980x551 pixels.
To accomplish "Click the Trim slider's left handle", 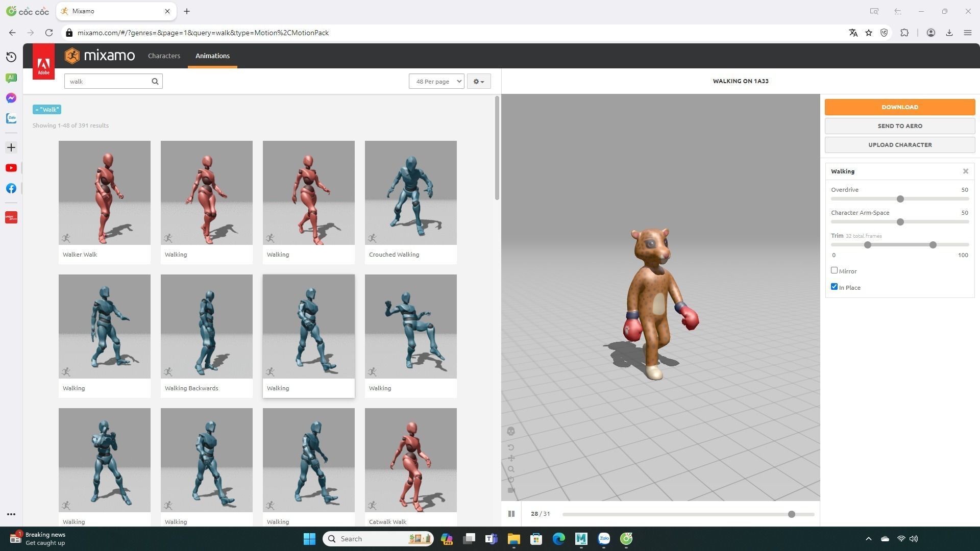I will tap(868, 245).
